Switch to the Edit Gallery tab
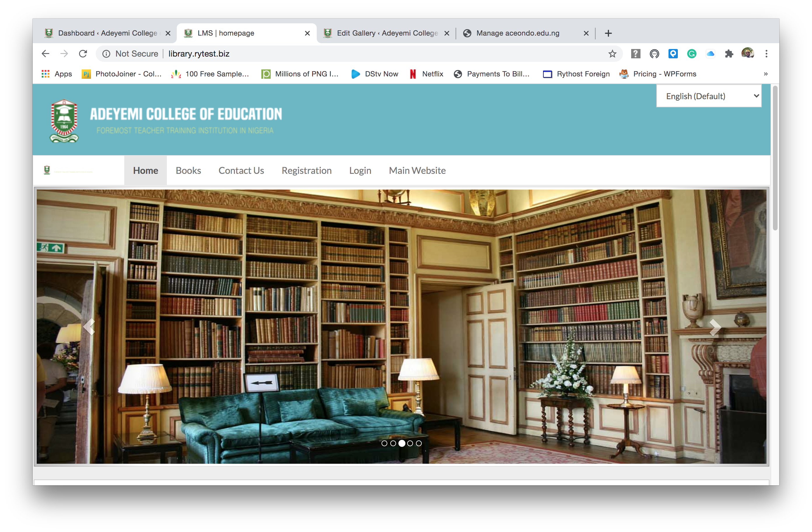The width and height of the screenshot is (812, 532). coord(386,33)
